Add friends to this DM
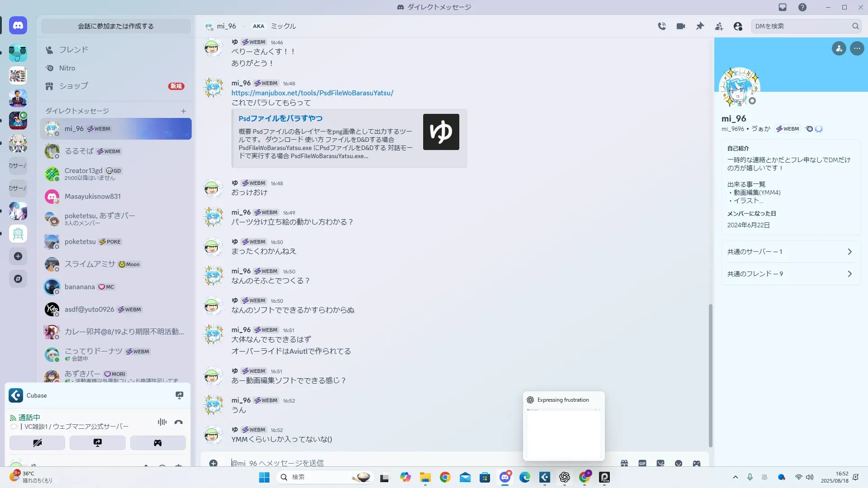This screenshot has width=868, height=488. [x=719, y=26]
